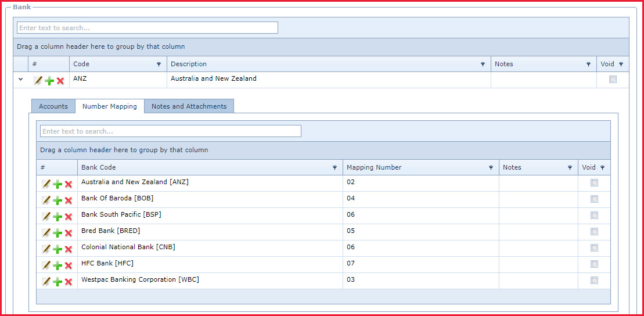
Task: Tick Void for HFC Bank [HFC]
Action: coord(594,264)
